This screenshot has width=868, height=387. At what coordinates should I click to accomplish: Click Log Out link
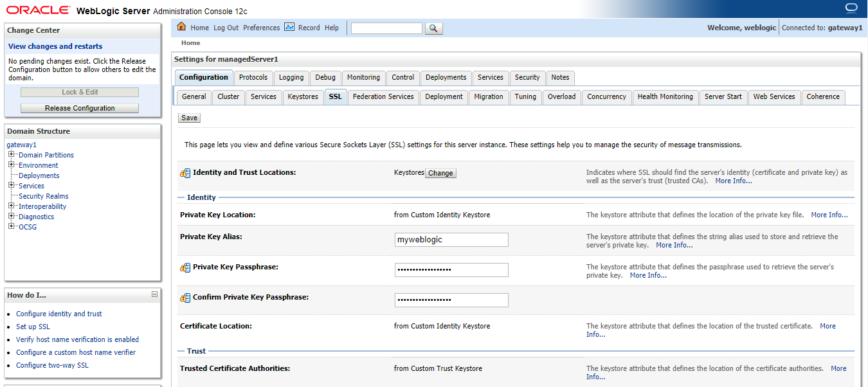[x=226, y=28]
